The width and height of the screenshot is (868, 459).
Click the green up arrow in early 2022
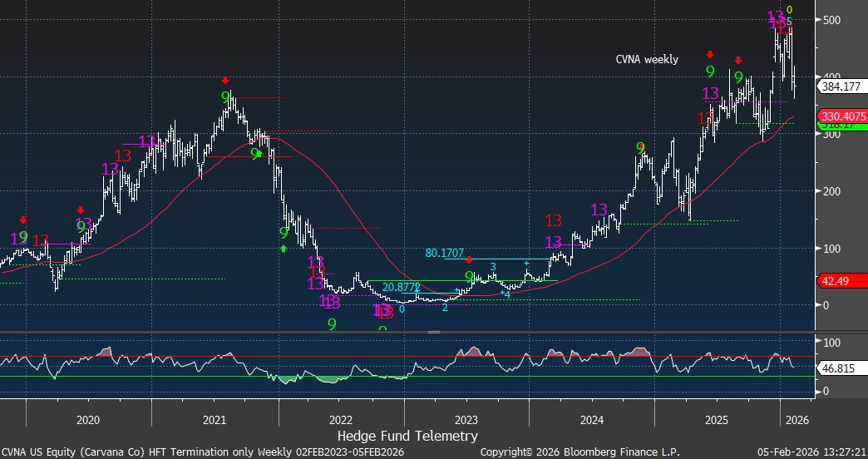(284, 248)
